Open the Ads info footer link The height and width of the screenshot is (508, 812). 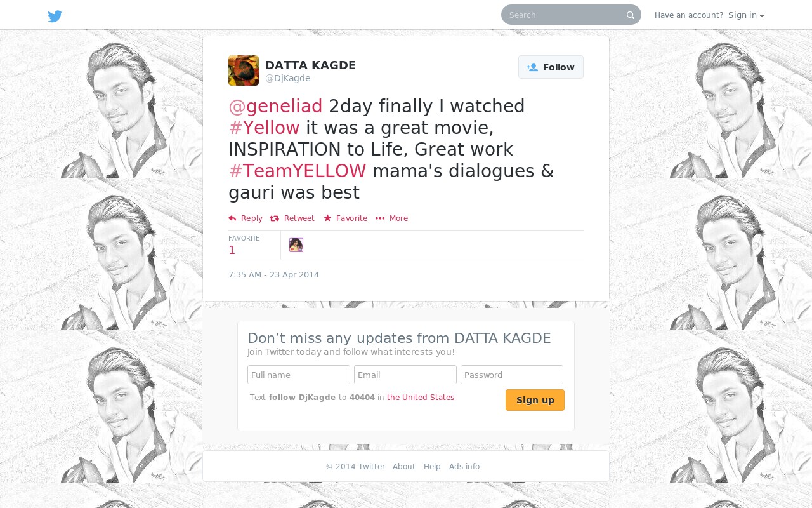[x=464, y=467]
